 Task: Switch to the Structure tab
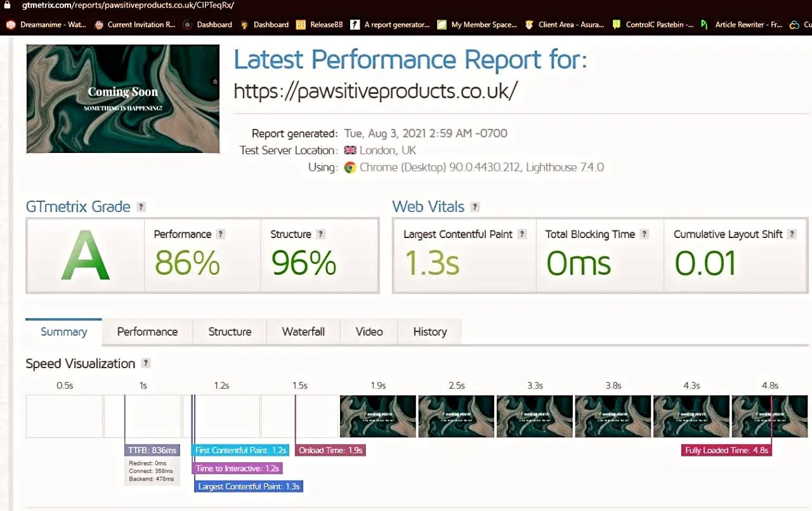230,331
